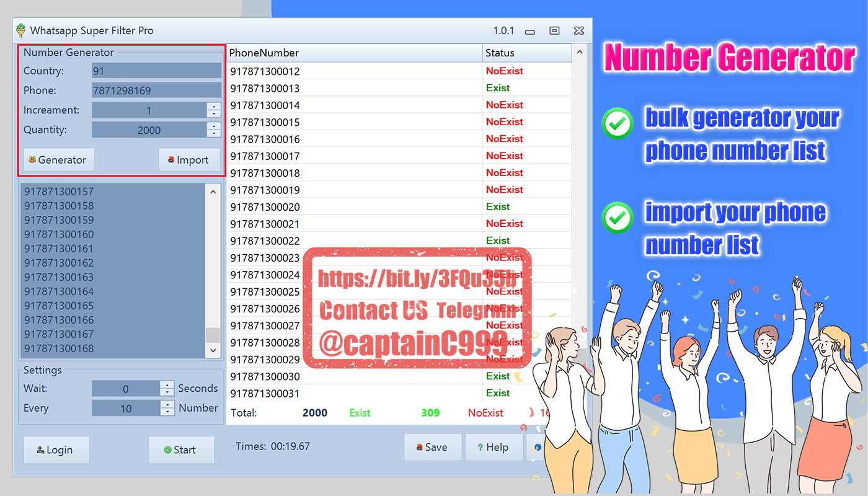The image size is (868, 496).
Task: Click the Wait seconds field
Action: point(126,389)
